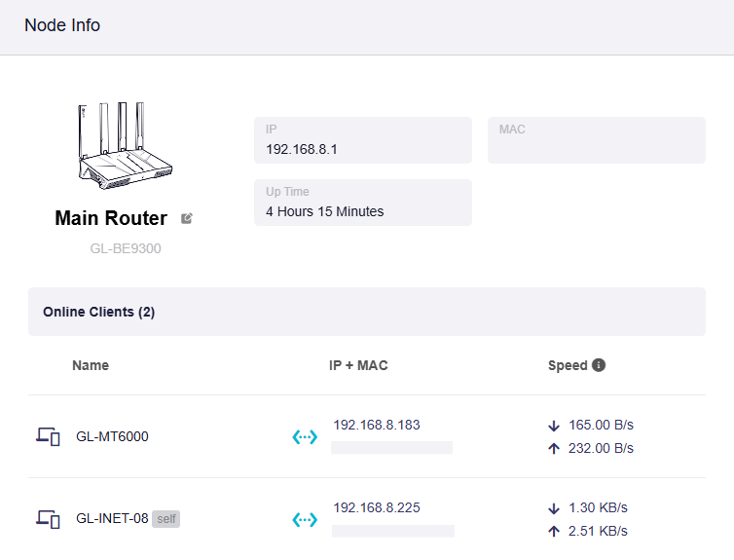Click the device icon for GL-MT6000

49,436
